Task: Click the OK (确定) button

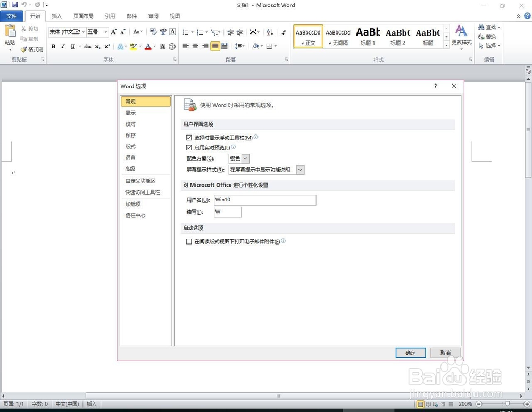Action: [x=411, y=353]
